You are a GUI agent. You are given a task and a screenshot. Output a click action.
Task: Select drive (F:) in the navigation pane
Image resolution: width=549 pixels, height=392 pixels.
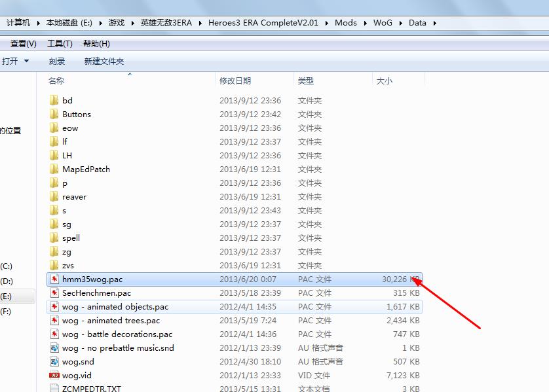(x=6, y=312)
